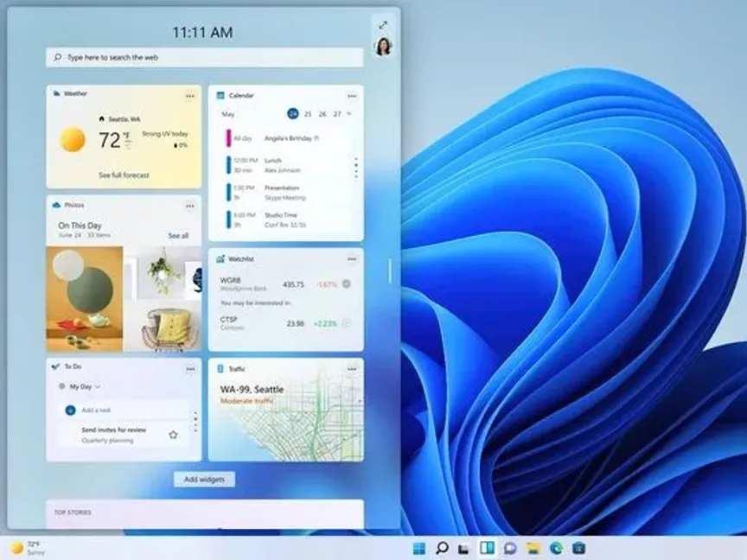Screen dimensions: 747x560
Task: Open the user profile avatar
Action: point(383,47)
